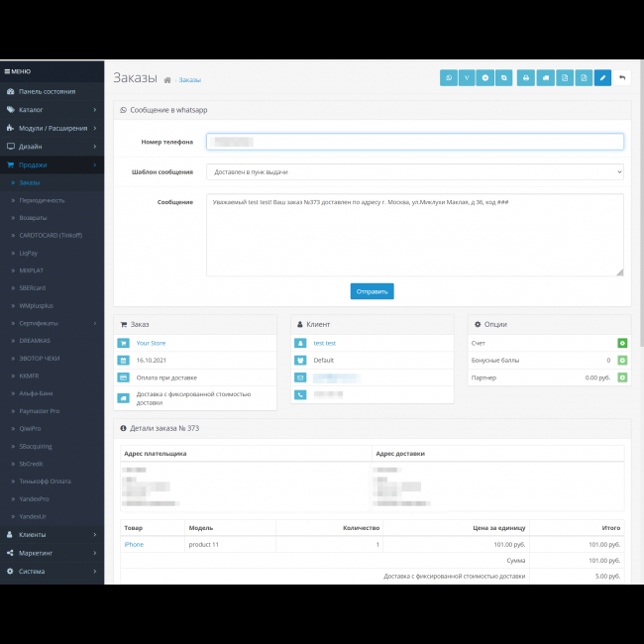This screenshot has width=644, height=644.
Task: Open the Шаблон сообщения dropdown
Action: [414, 171]
